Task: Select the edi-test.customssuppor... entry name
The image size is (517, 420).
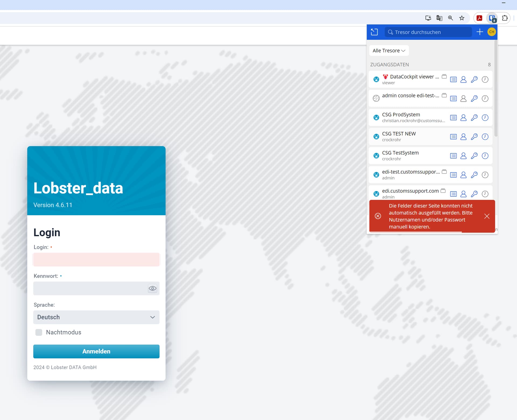Action: pos(411,172)
